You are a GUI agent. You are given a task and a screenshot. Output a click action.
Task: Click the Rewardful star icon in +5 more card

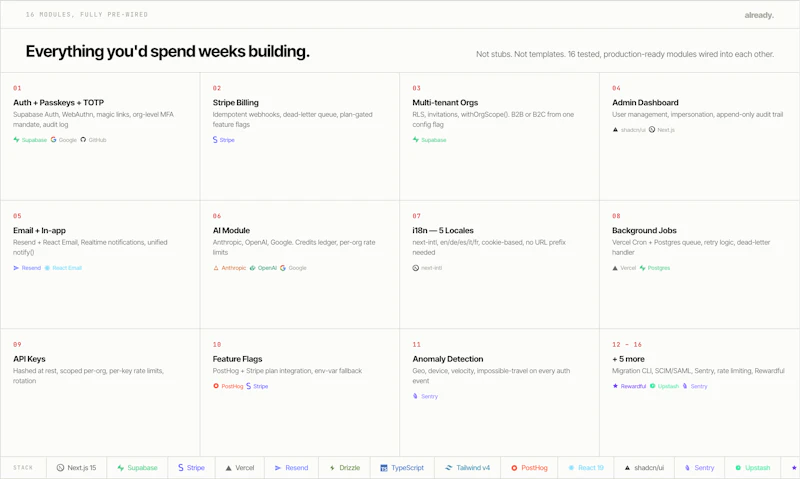coord(615,386)
